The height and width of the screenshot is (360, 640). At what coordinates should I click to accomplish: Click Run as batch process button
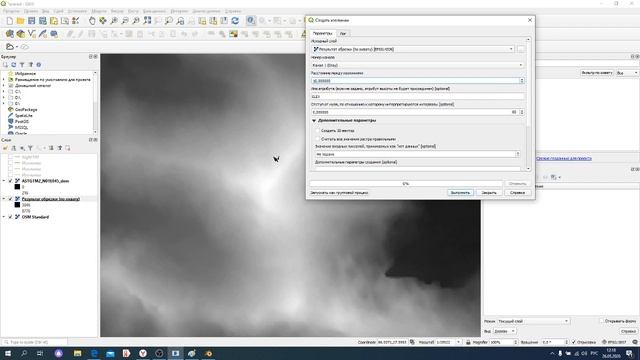point(339,193)
